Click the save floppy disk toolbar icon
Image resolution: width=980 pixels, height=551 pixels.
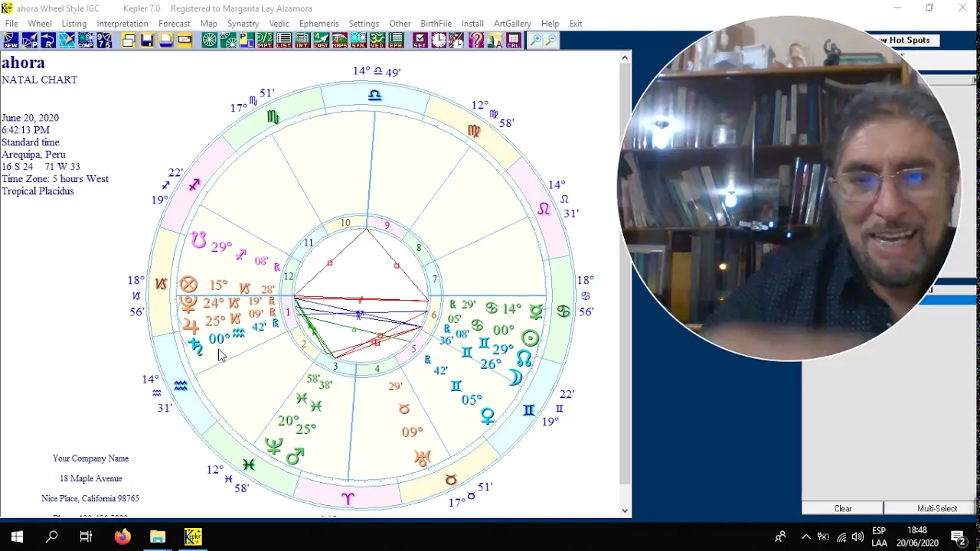[x=147, y=40]
